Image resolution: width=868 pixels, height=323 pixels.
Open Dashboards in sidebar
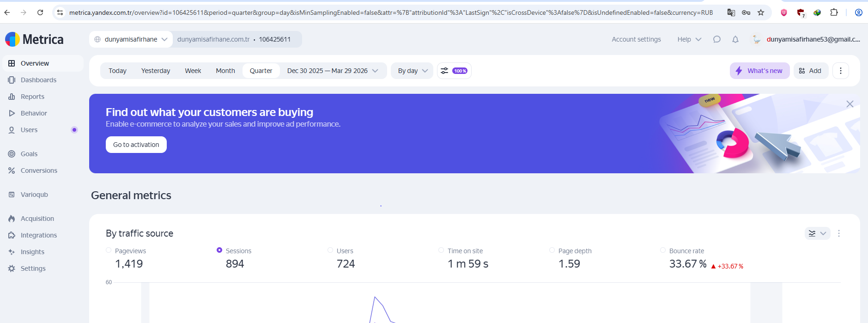click(x=43, y=80)
